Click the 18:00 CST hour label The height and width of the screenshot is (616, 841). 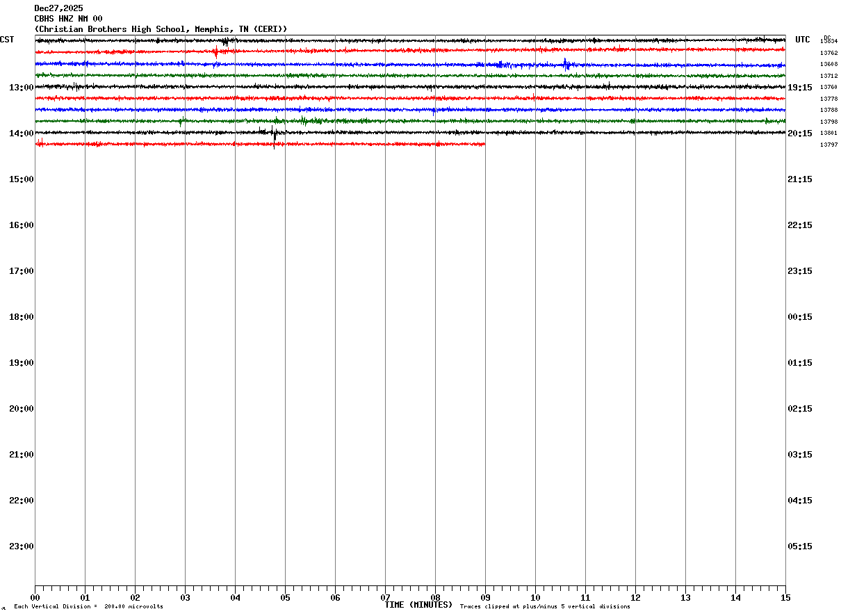click(21, 316)
